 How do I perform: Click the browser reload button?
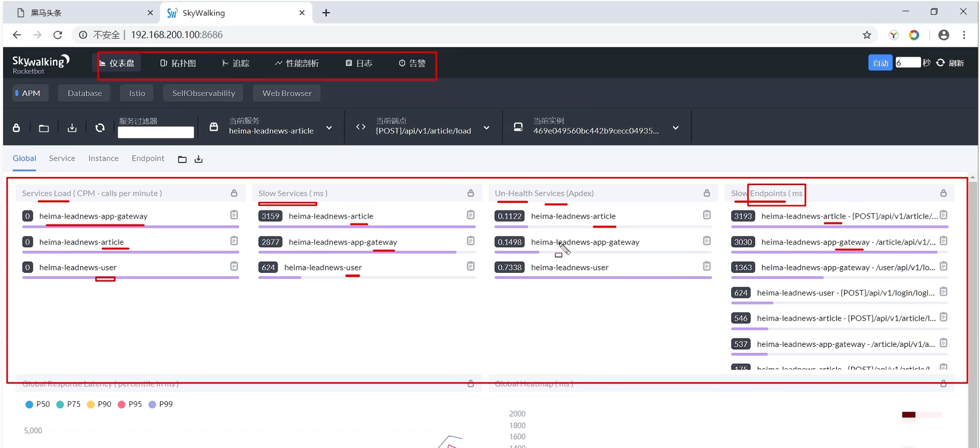coord(58,35)
